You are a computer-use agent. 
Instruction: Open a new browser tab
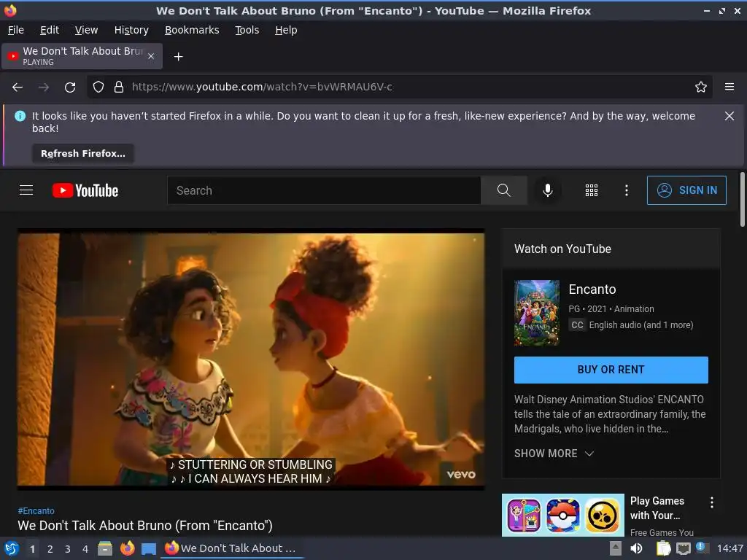tap(178, 57)
